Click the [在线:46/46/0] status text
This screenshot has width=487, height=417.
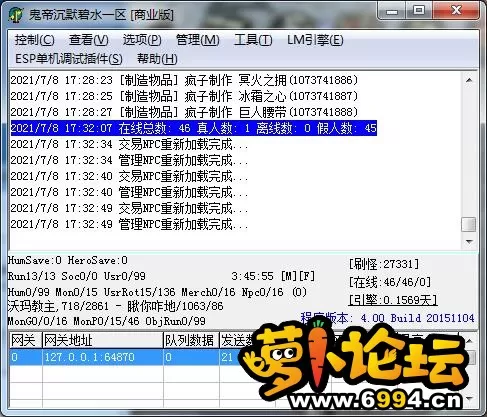[x=390, y=282]
